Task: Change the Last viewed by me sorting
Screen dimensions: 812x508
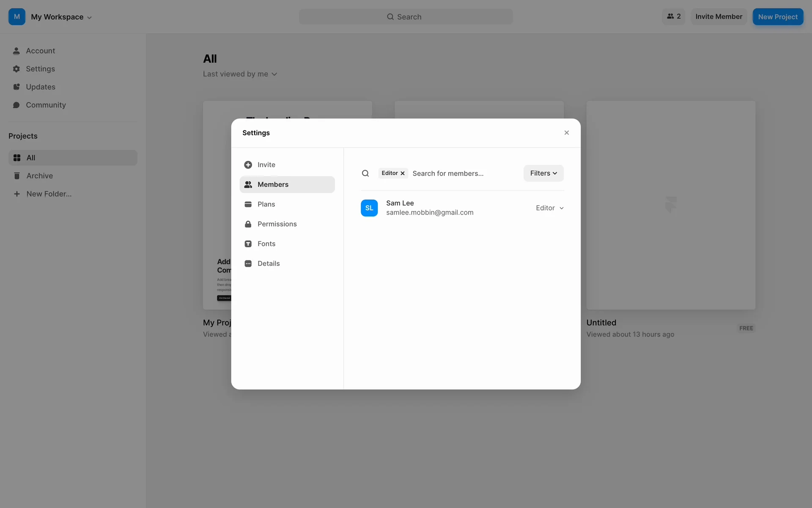Action: point(240,74)
